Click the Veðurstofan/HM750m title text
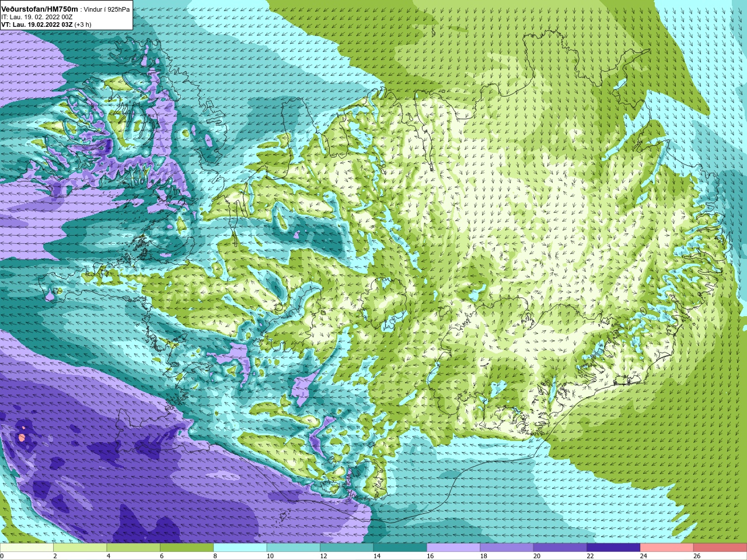This screenshot has width=747, height=560. (x=40, y=9)
